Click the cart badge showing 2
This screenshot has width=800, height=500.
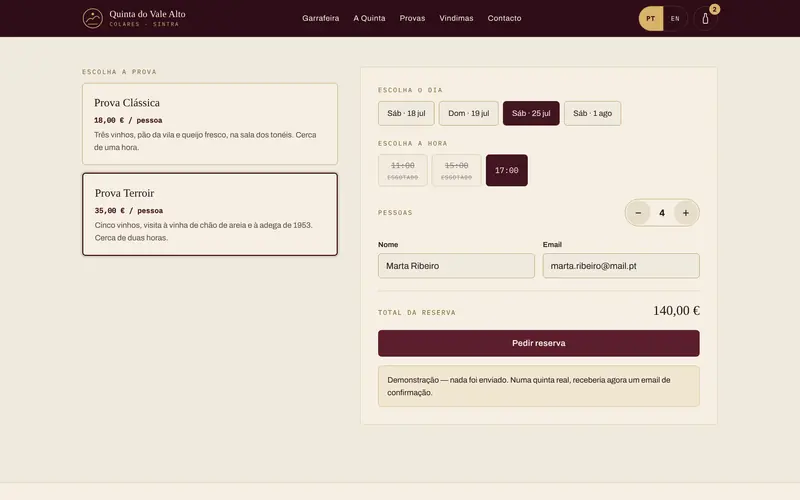[714, 9]
